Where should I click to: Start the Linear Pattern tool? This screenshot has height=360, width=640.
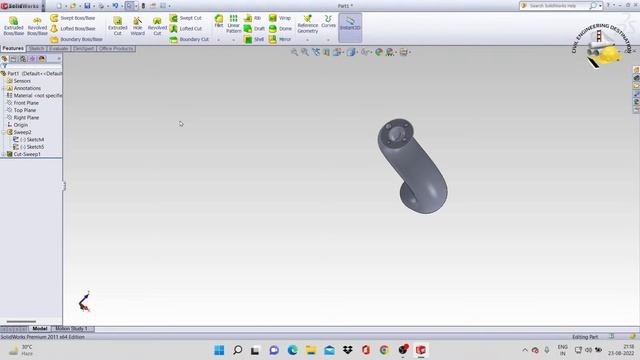(233, 24)
